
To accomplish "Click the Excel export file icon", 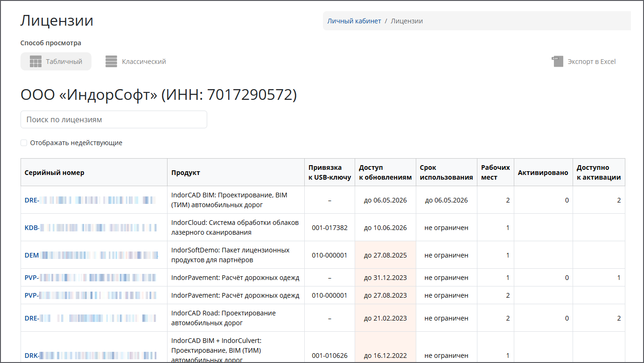I will 557,62.
